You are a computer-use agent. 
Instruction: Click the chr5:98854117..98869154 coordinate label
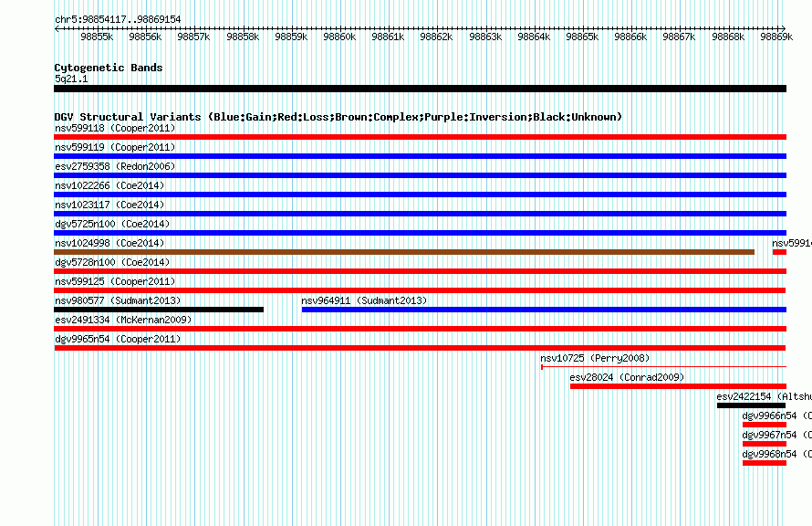click(118, 19)
